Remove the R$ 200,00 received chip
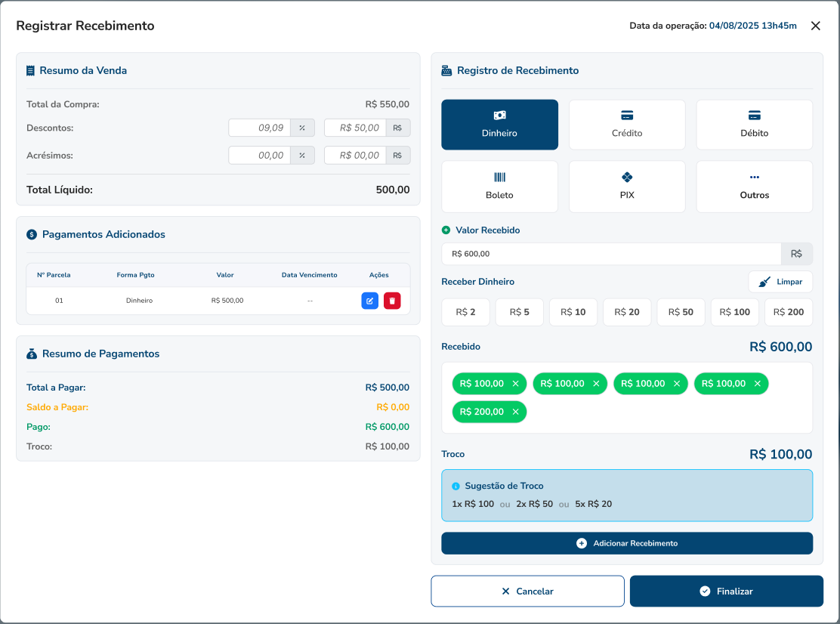Image resolution: width=840 pixels, height=624 pixels. pos(515,412)
